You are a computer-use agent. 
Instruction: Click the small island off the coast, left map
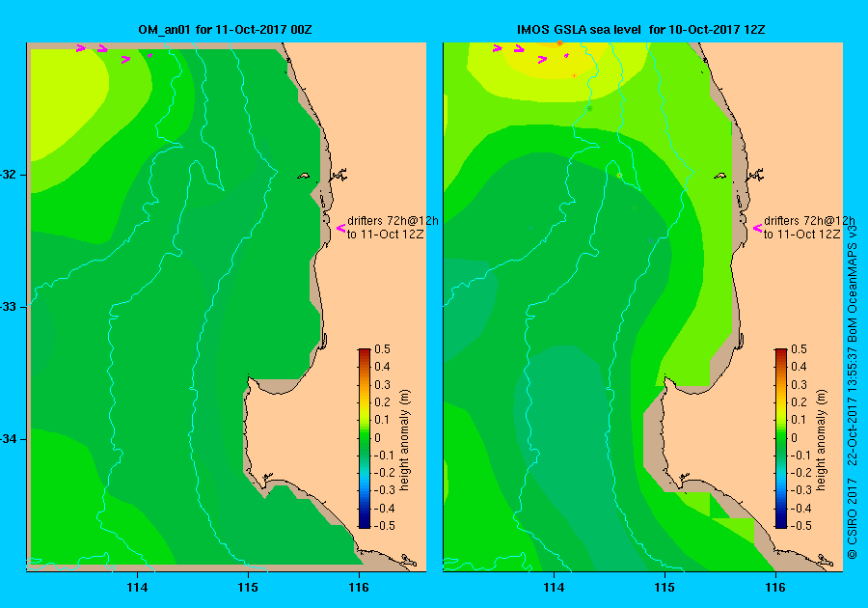(304, 176)
